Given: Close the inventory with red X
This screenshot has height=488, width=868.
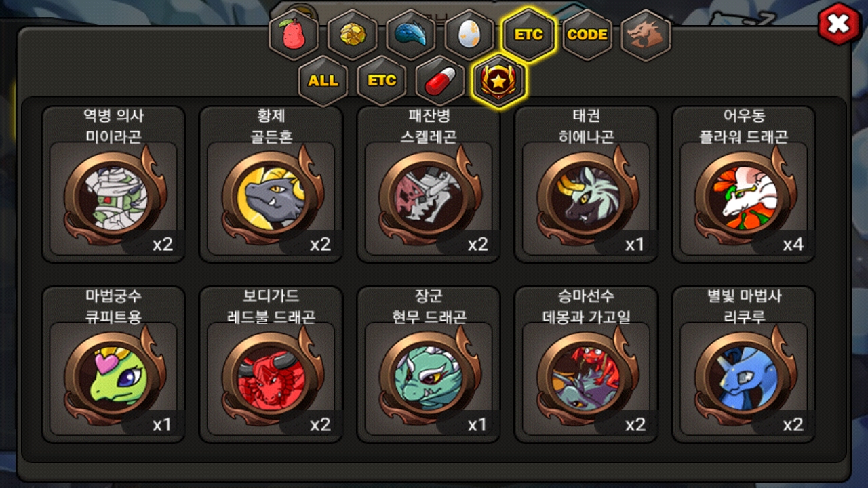Looking at the screenshot, I should [x=839, y=24].
